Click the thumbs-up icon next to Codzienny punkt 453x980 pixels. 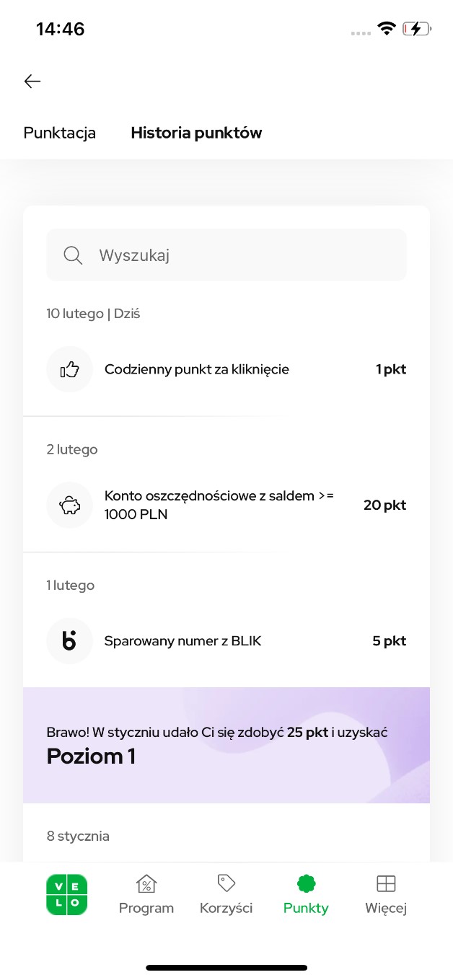click(x=69, y=368)
